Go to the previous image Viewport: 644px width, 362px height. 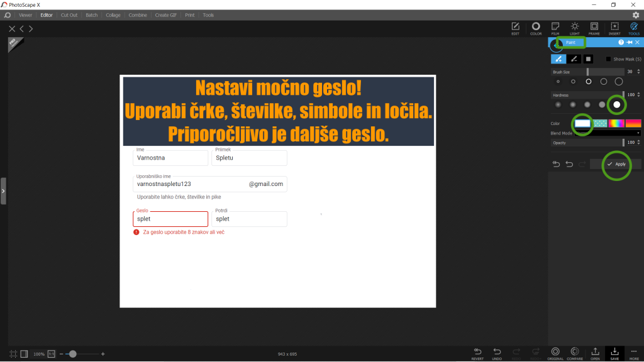pos(22,29)
